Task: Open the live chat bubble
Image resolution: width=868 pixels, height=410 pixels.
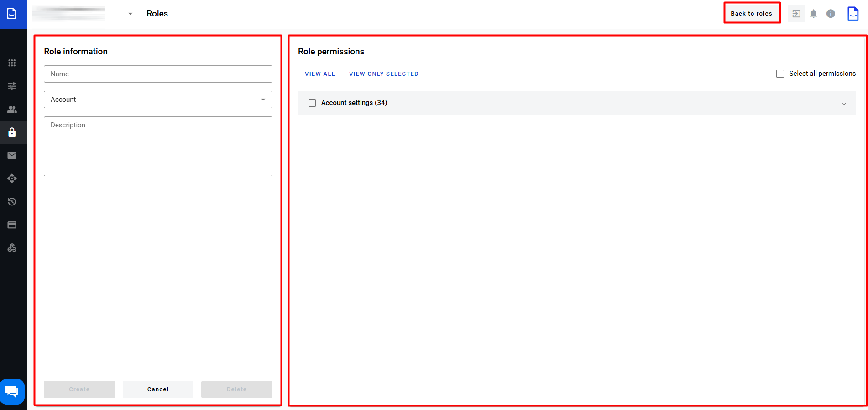Action: pyautogui.click(x=12, y=391)
